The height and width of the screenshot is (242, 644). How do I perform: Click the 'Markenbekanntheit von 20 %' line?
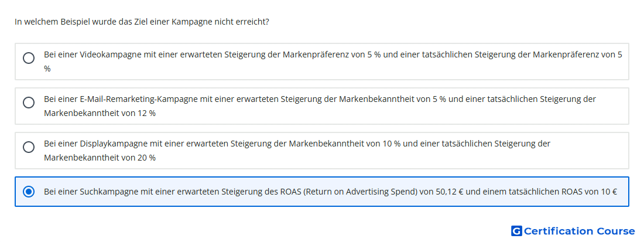[100, 158]
